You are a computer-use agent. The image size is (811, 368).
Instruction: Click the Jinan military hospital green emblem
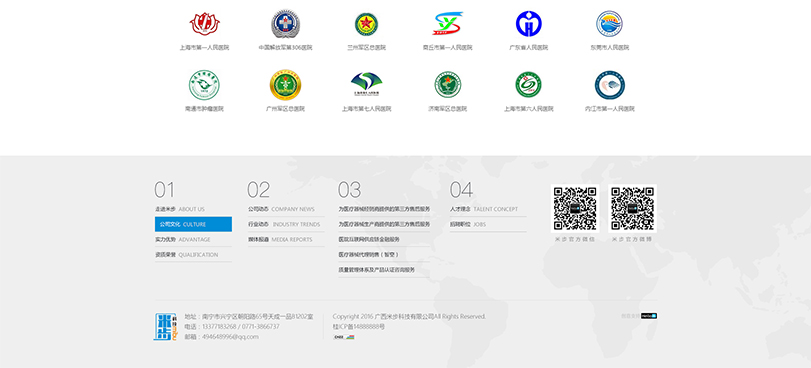point(447,85)
